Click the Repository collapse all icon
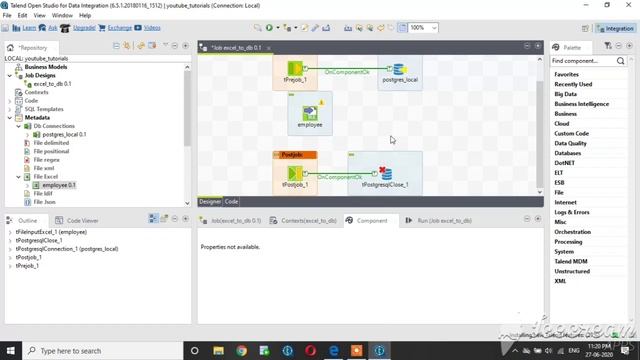Viewport: 640px width, 360px height. point(116,46)
